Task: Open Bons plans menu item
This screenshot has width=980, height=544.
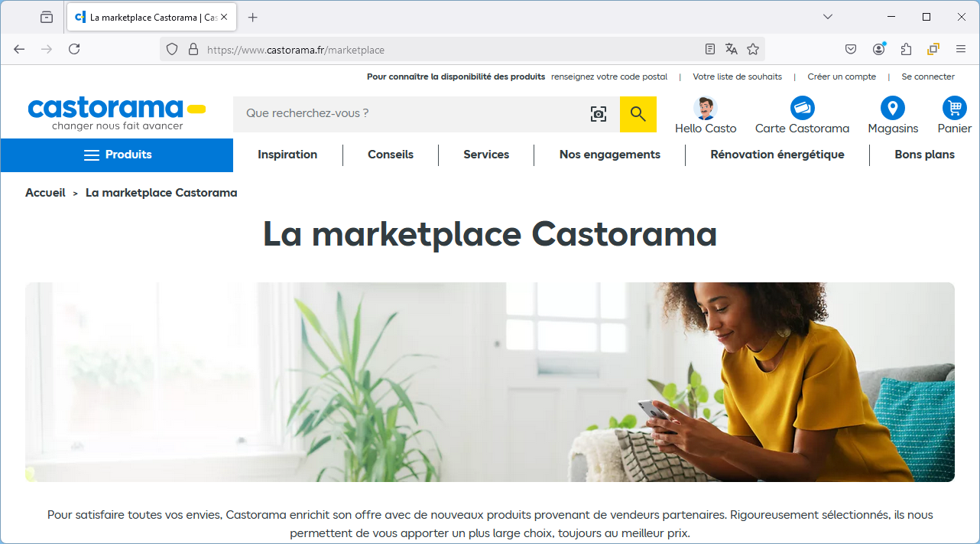Action: point(925,155)
